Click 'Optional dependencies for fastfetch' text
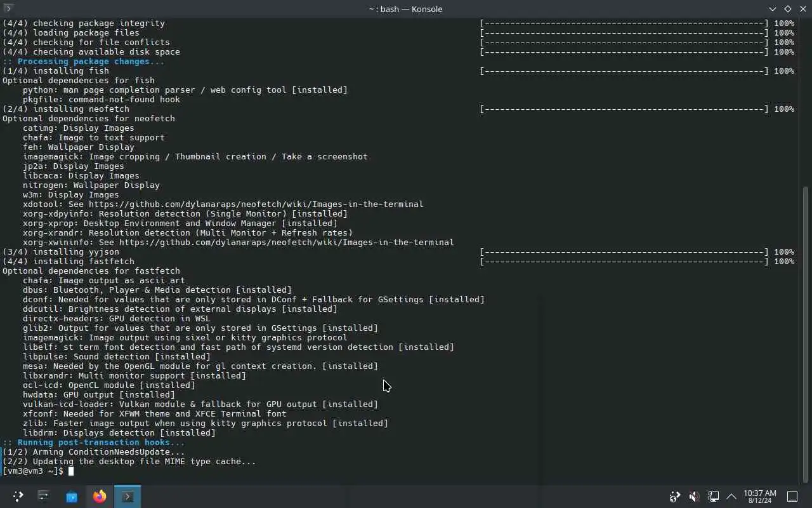The width and height of the screenshot is (812, 508). pyautogui.click(x=91, y=271)
